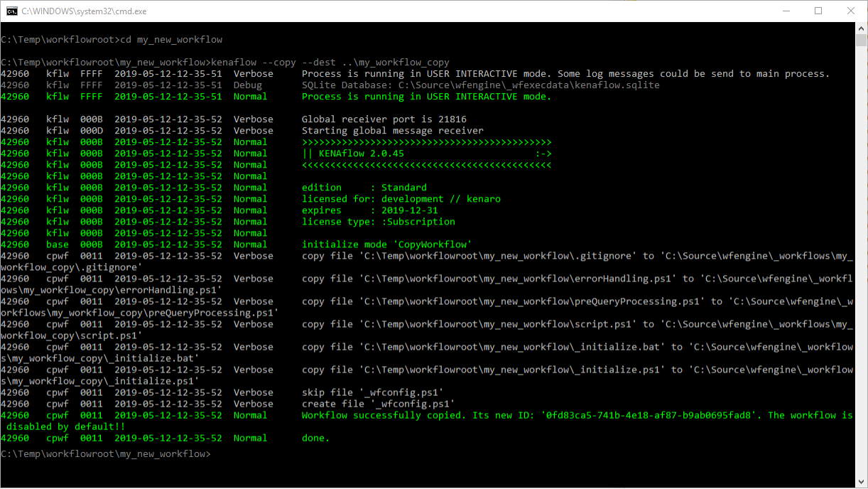This screenshot has width=868, height=489.
Task: Click "skip file '_wfconfig.ps1'" message
Action: click(x=373, y=392)
